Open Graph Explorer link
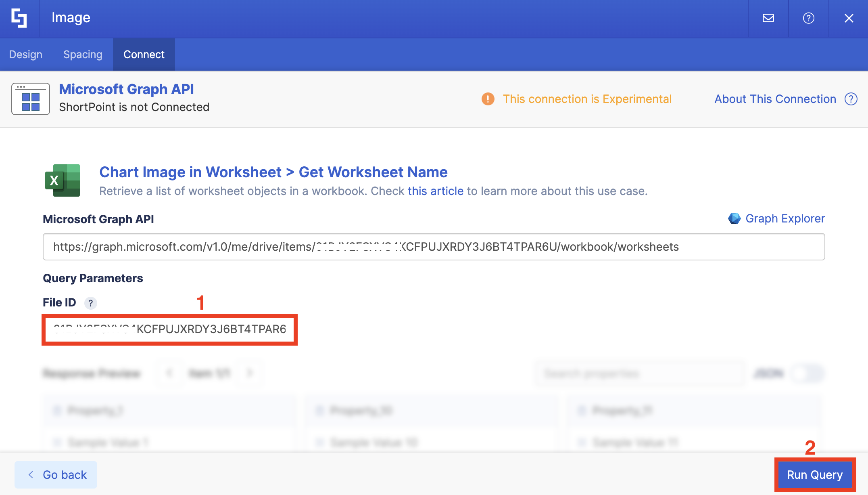Viewport: 868px width, 495px height. [785, 218]
